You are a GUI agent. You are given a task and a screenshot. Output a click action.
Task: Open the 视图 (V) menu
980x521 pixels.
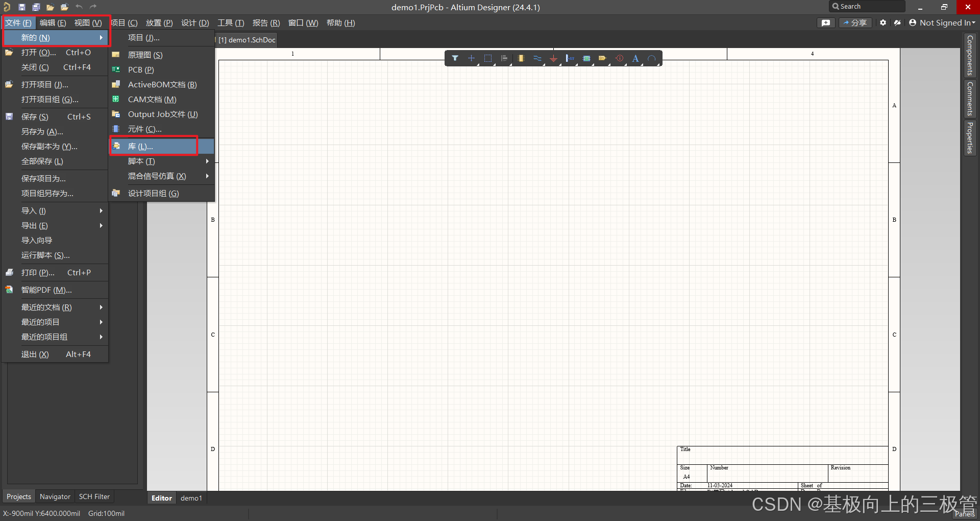(88, 22)
